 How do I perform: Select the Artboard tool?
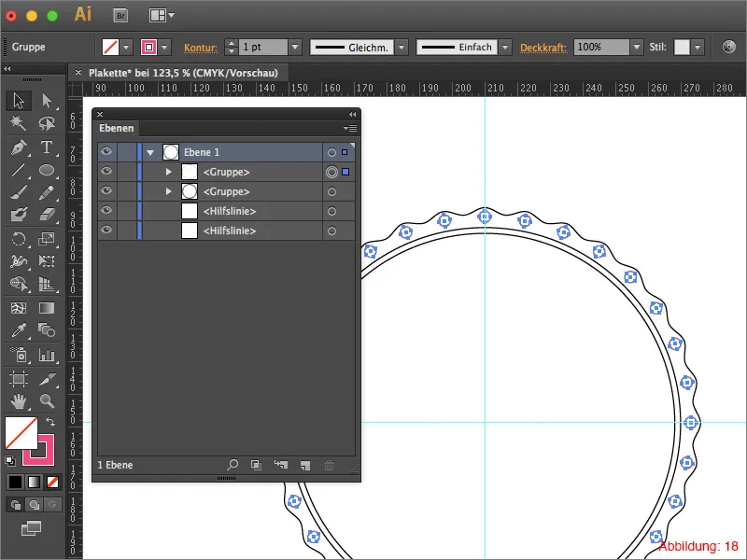coord(19,379)
